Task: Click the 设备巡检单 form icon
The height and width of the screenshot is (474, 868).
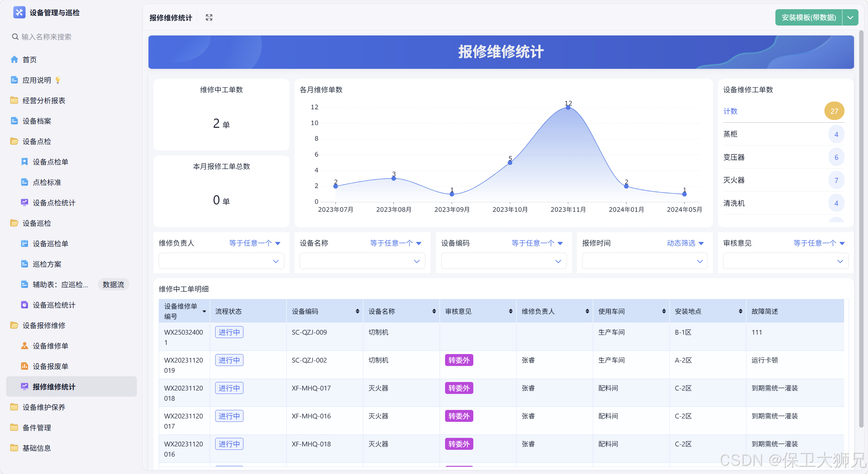Action: click(25, 244)
